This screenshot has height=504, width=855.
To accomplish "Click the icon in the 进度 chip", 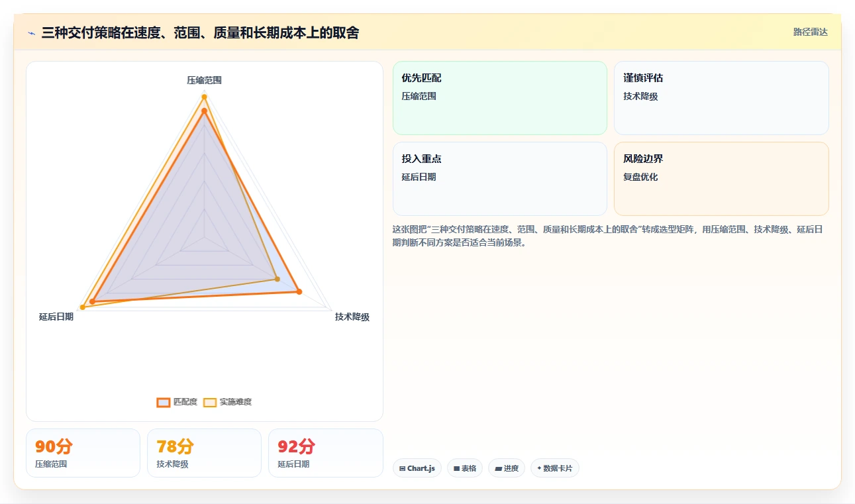I will 498,468.
